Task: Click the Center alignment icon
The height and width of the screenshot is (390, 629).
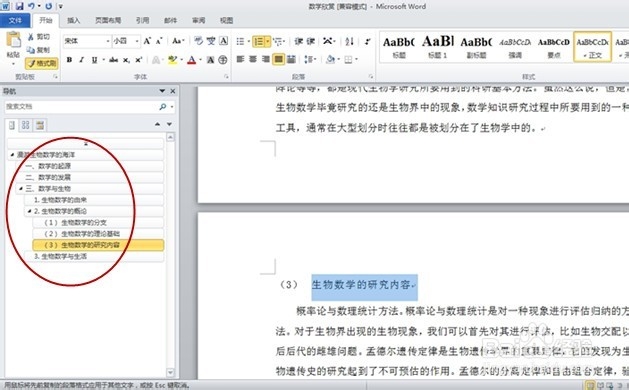Action: click(253, 59)
